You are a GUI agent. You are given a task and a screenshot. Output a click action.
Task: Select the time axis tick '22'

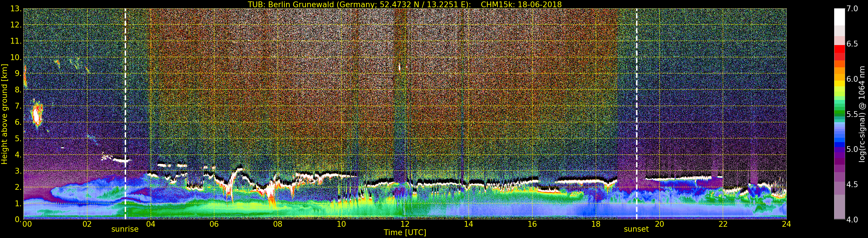tap(723, 224)
